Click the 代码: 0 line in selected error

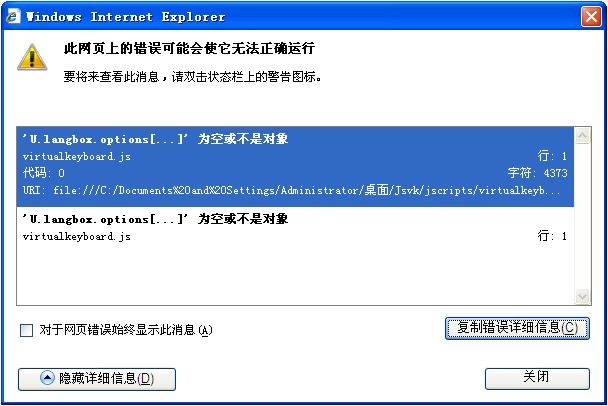click(43, 173)
